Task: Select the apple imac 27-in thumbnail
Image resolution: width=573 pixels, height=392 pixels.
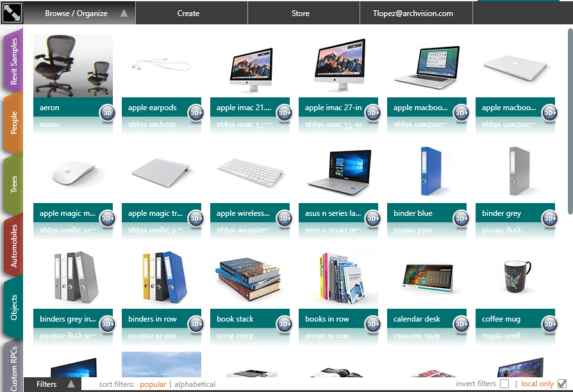Action: (x=338, y=66)
